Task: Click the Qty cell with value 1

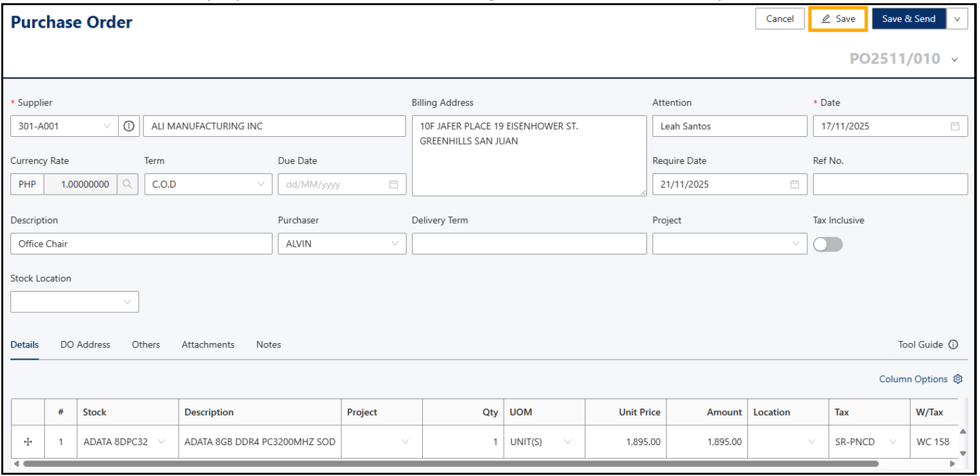Action: click(x=463, y=442)
